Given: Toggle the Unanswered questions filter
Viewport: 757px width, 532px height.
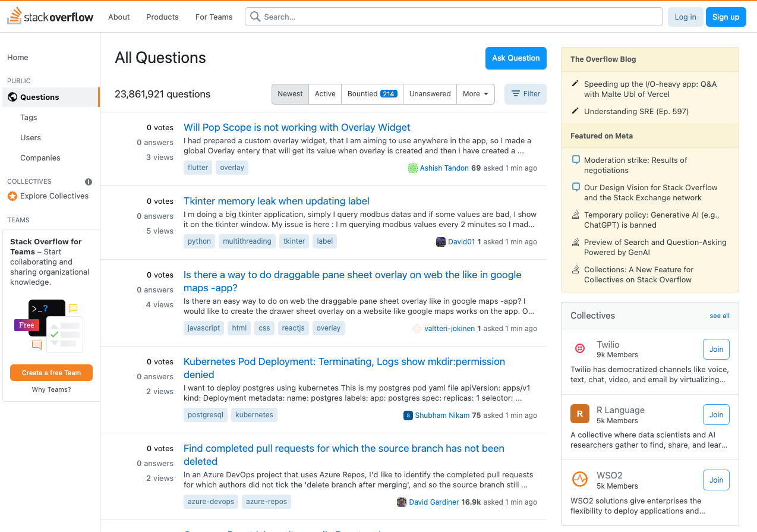Looking at the screenshot, I should [429, 94].
